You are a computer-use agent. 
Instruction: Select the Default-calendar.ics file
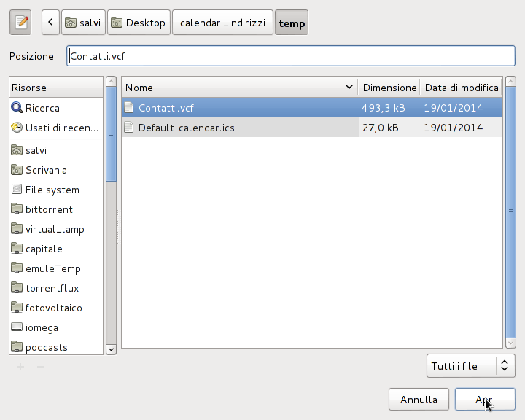(x=312, y=128)
